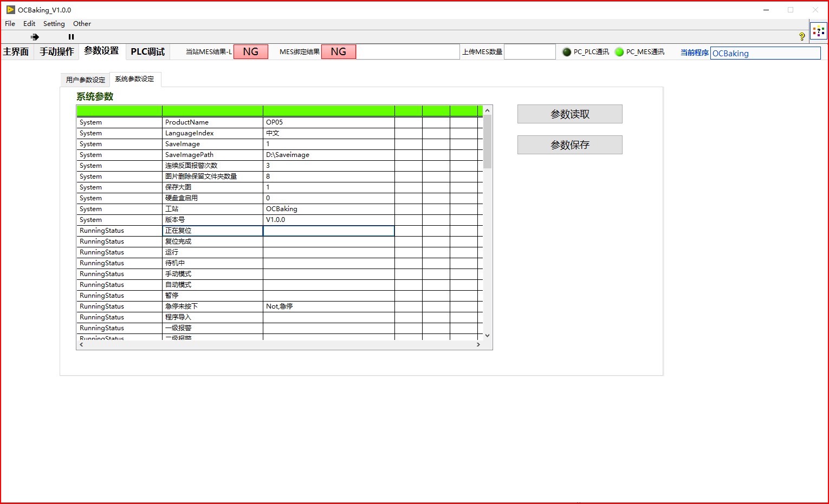Open the Other menu
This screenshot has height=504, width=829.
(82, 23)
